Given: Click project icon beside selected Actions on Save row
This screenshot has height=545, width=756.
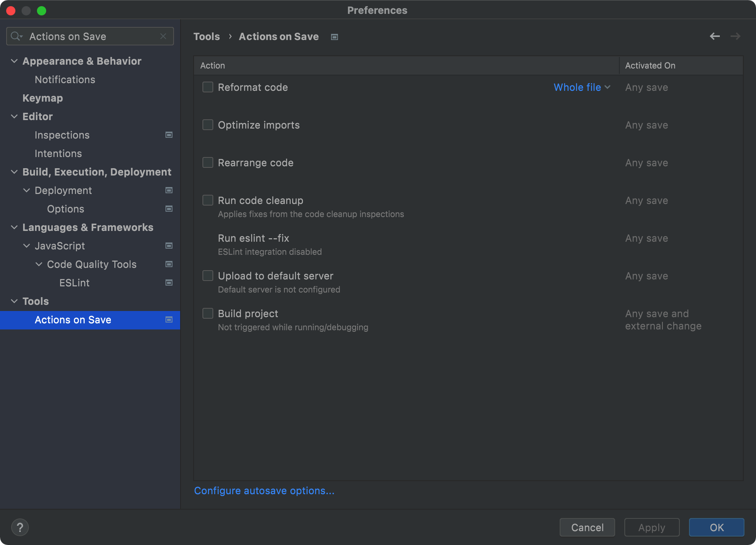Looking at the screenshot, I should tap(169, 319).
